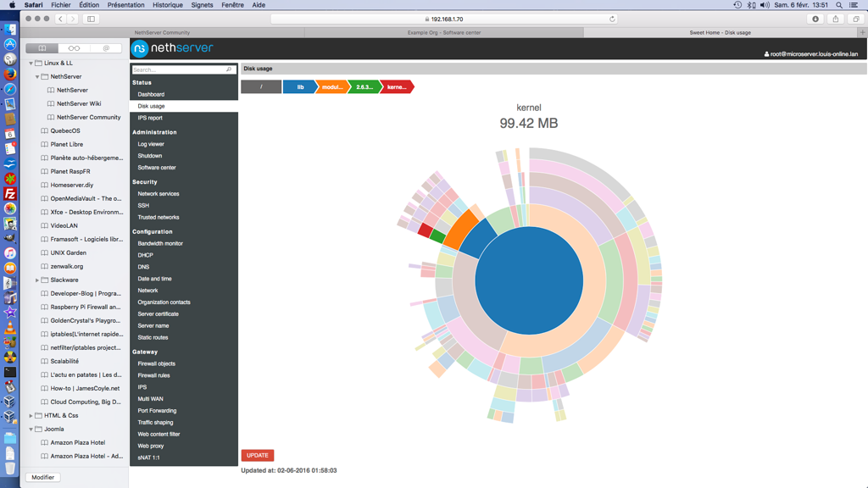Switch sidebar to Shared Links view
The height and width of the screenshot is (488, 868).
(x=106, y=48)
